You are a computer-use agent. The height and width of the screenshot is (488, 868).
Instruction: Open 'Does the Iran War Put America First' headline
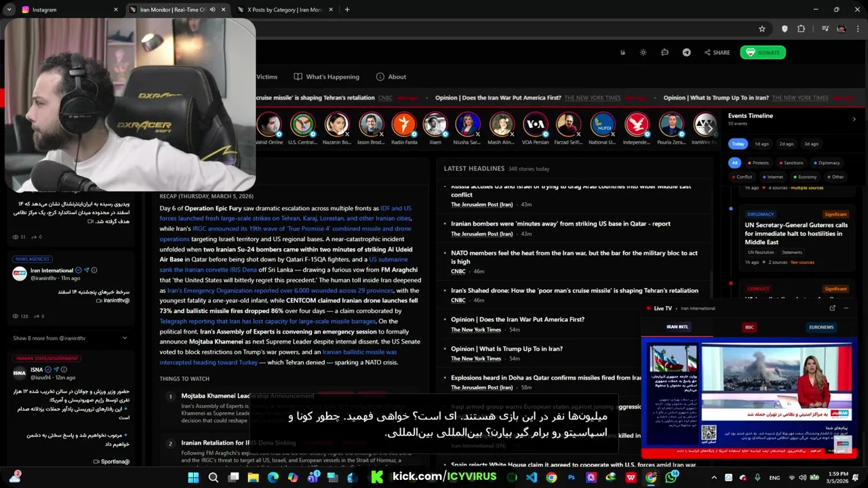(517, 319)
